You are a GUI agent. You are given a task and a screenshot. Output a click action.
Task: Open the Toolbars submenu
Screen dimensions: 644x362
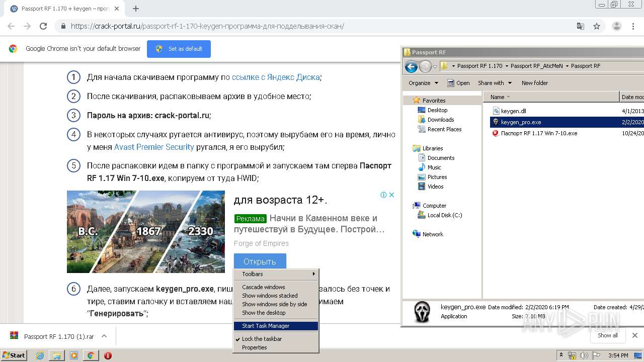(x=276, y=274)
